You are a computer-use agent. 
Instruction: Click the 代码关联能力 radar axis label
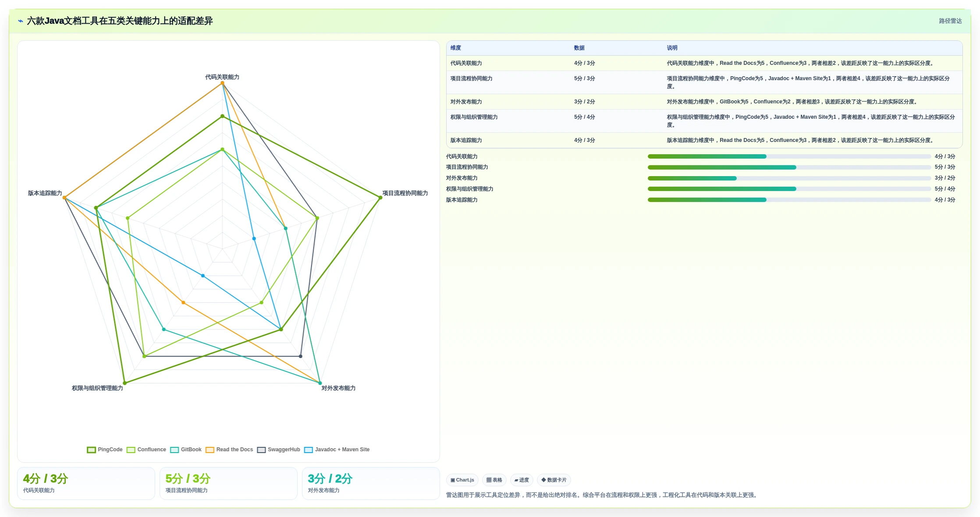(x=222, y=77)
